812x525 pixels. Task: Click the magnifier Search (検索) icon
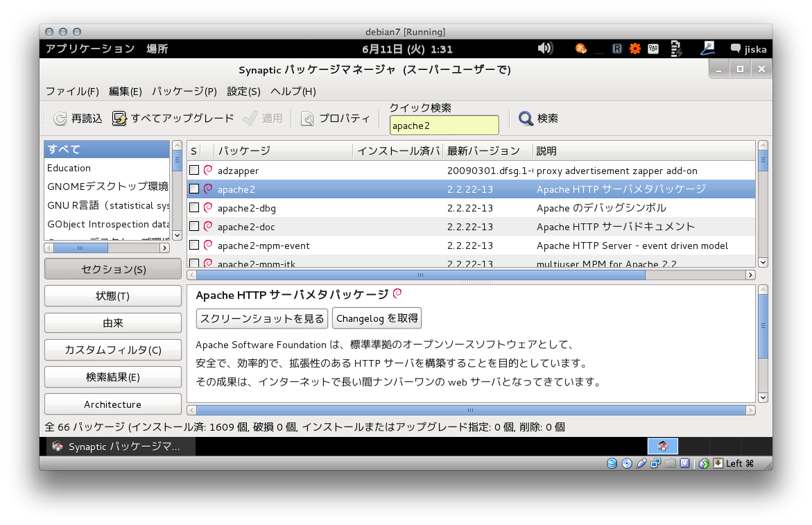[x=526, y=119]
